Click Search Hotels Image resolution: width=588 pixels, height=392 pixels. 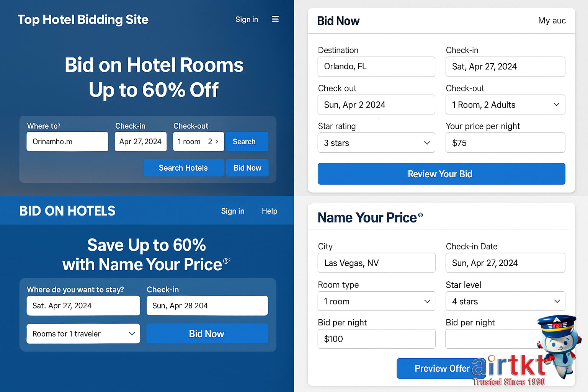pos(183,168)
